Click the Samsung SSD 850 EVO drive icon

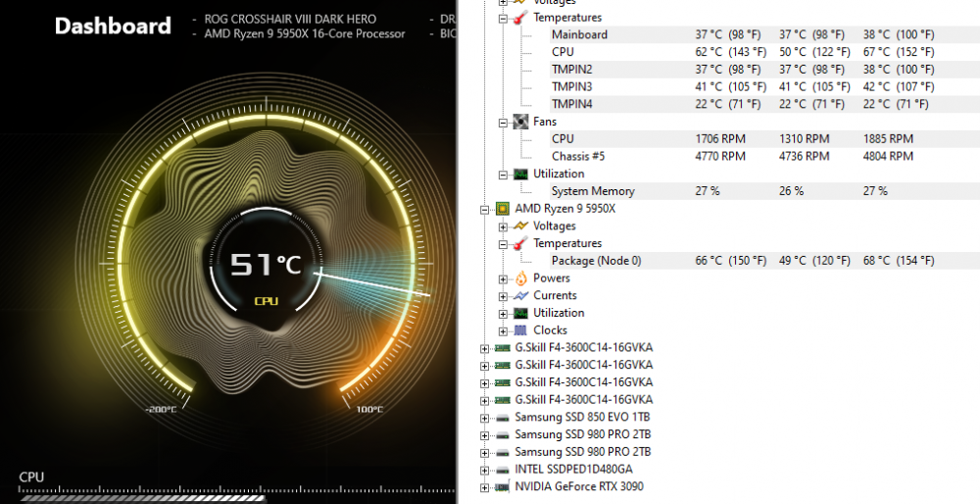coord(502,418)
